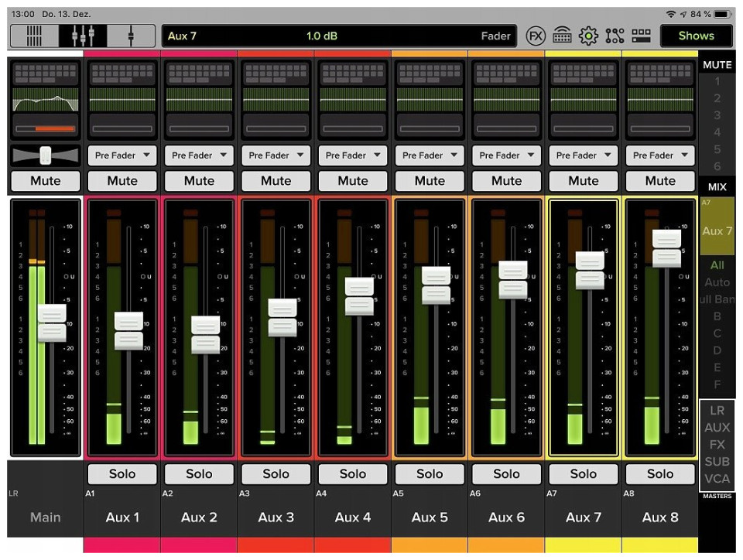
Task: Select VCA in the masters selector
Action: tap(717, 479)
